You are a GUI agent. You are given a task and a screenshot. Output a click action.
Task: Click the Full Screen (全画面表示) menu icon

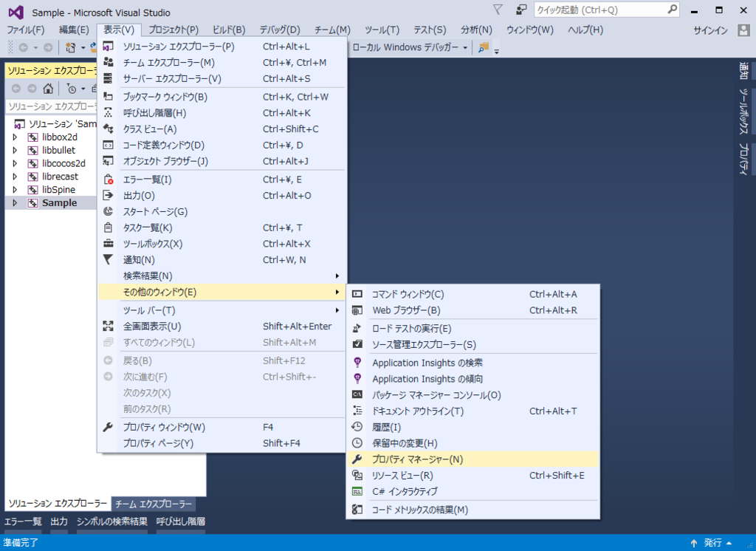[108, 326]
